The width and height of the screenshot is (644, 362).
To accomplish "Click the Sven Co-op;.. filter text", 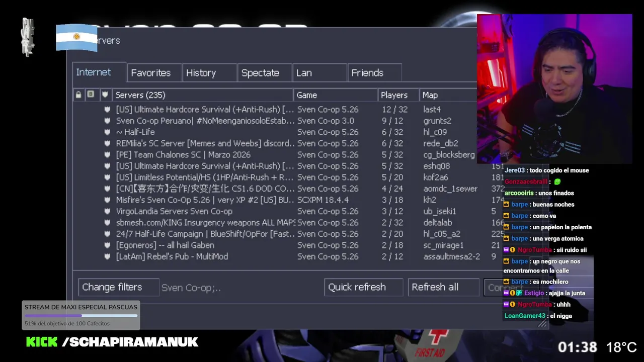I will 191,288.
